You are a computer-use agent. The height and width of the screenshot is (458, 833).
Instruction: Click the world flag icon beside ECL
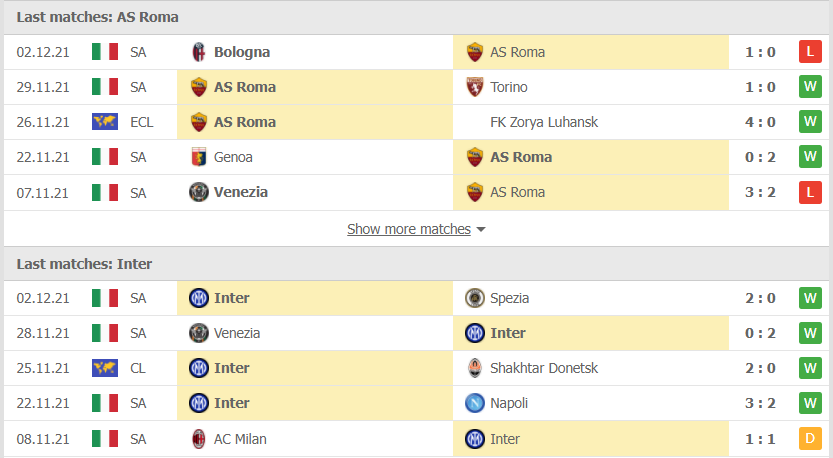coord(105,122)
